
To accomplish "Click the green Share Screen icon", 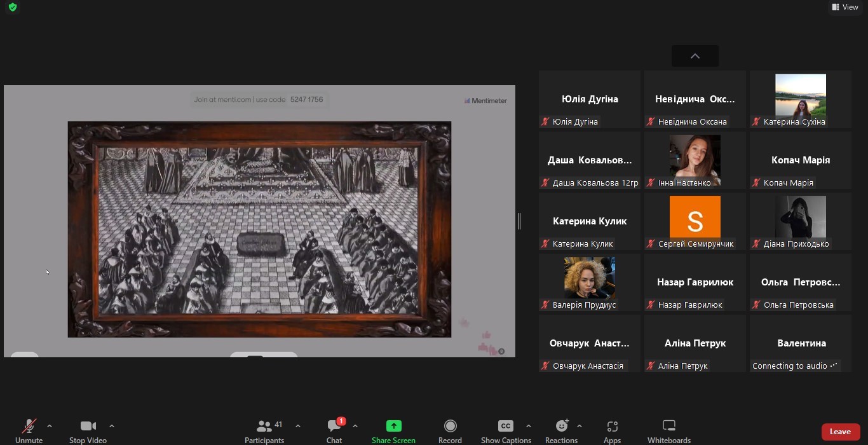I will (393, 426).
